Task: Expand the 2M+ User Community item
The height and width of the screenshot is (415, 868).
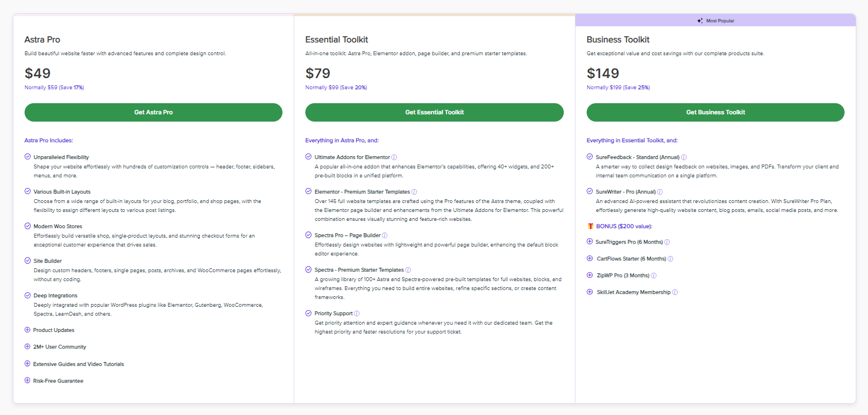Action: [27, 346]
